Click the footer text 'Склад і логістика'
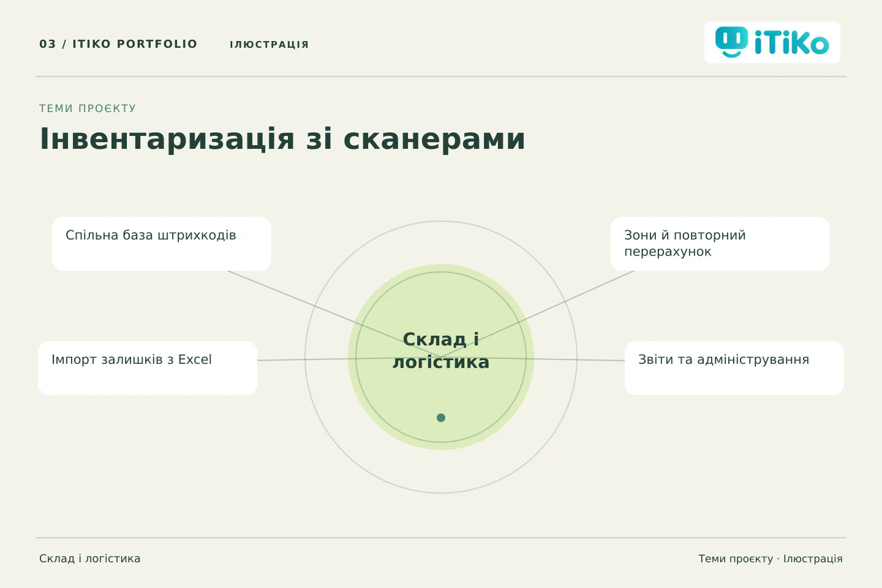Viewport: 882px width, 588px height. point(90,559)
